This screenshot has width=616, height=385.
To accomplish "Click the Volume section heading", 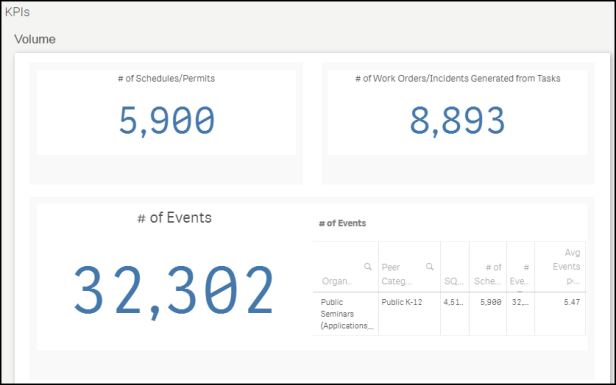I will tap(35, 39).
